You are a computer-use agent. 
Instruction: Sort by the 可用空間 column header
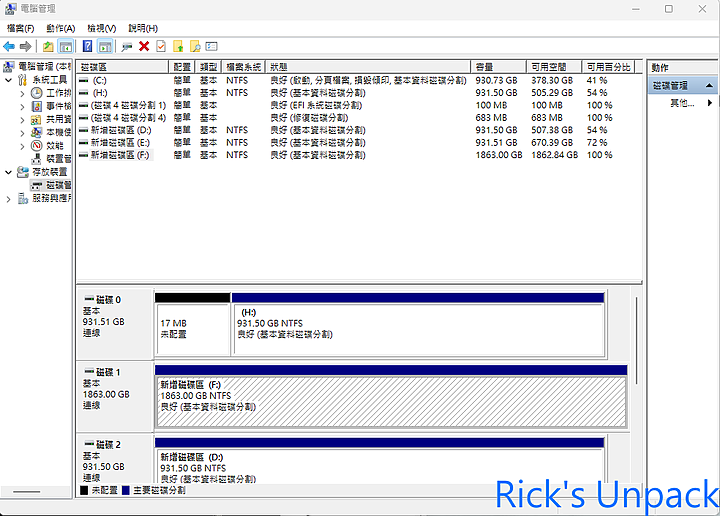(554, 67)
